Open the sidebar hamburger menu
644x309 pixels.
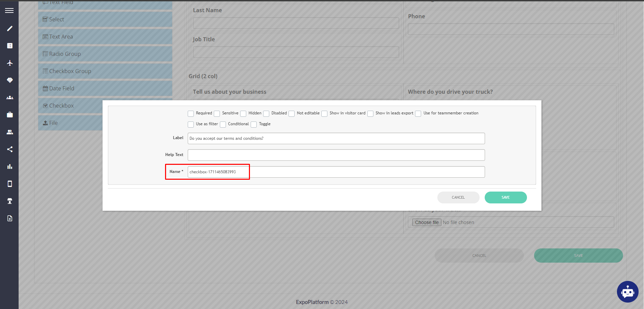point(9,10)
